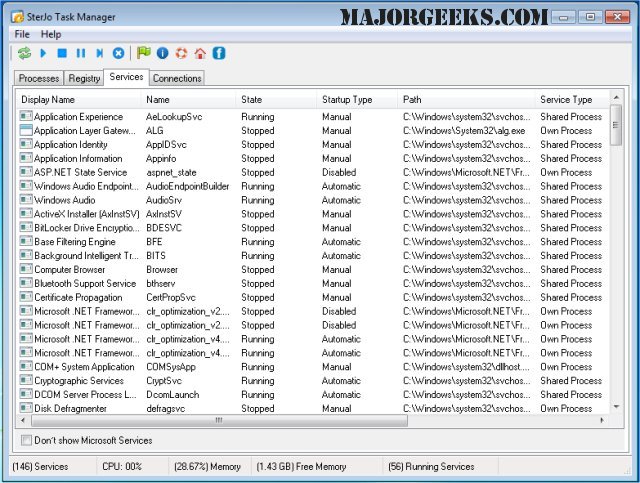Click the resume/skip-forward toolbar icon

tap(100, 53)
